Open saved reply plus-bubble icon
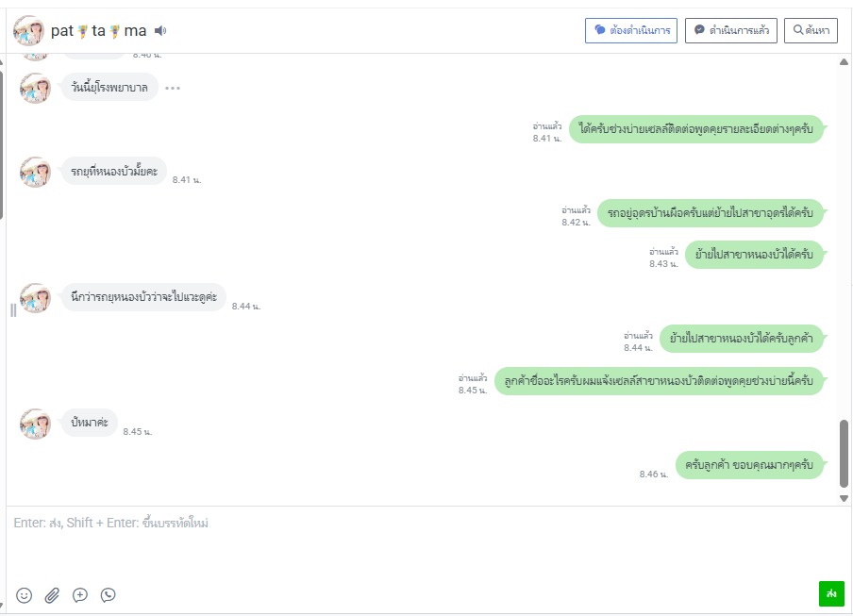 click(x=80, y=595)
